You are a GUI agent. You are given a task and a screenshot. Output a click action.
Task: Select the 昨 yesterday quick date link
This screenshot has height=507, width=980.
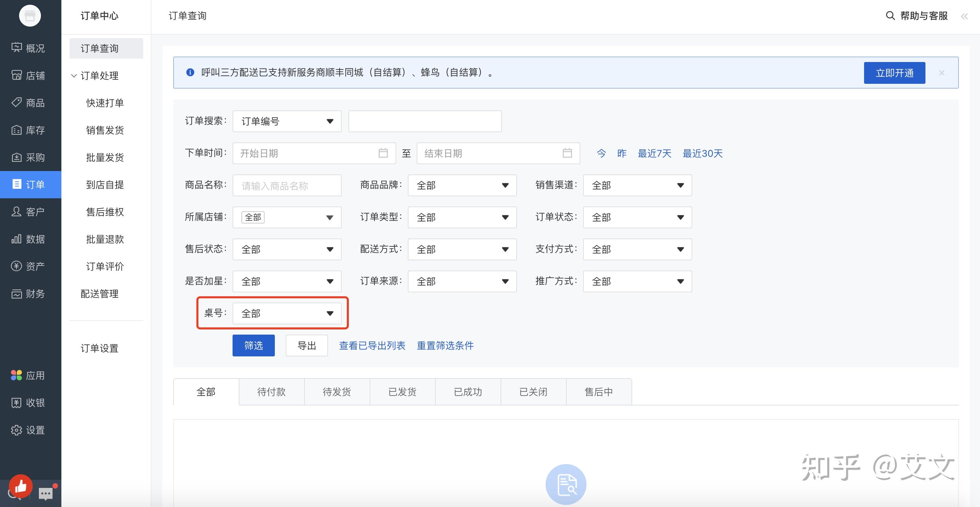622,153
